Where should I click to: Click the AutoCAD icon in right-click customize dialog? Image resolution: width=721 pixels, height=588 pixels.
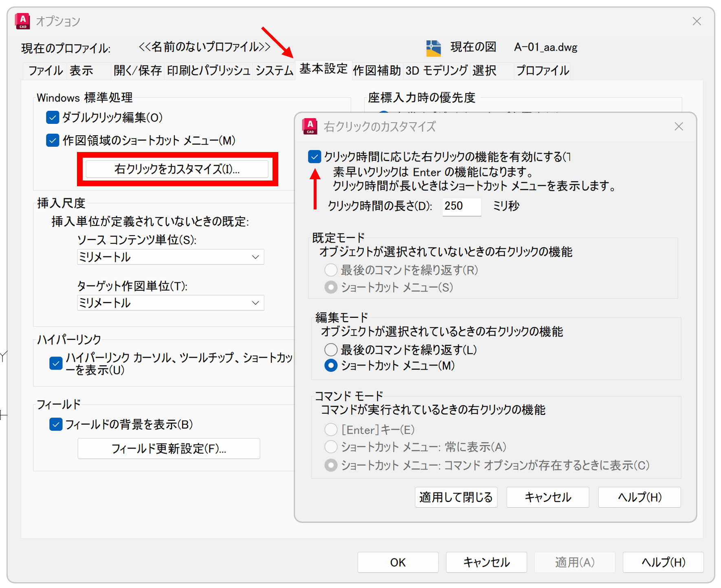(310, 126)
